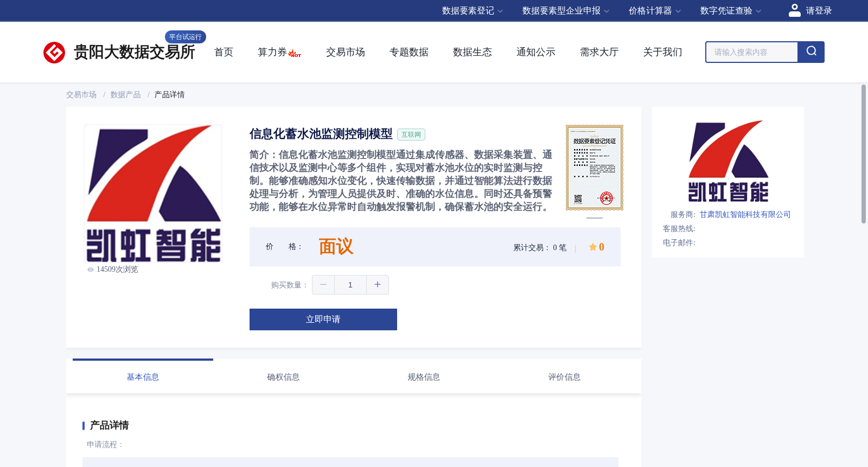
Task: Click the 立即申请 button
Action: (x=323, y=319)
